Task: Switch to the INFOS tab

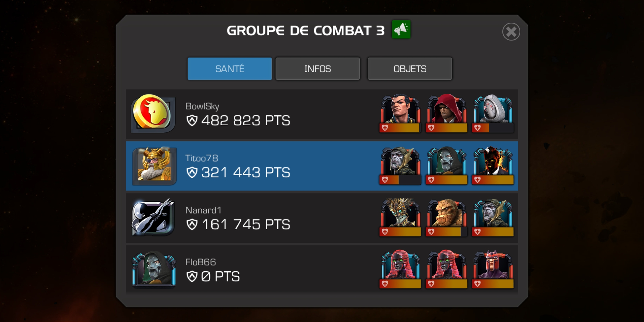Action: point(318,69)
